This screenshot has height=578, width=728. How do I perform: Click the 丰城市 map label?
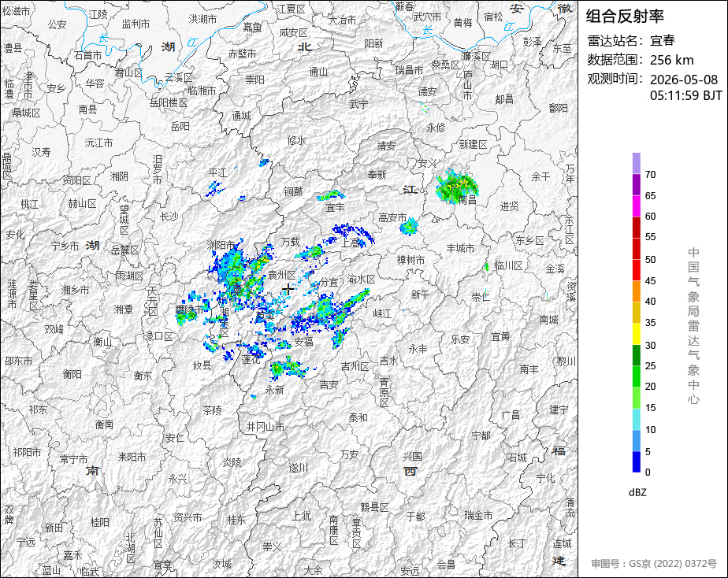461,248
